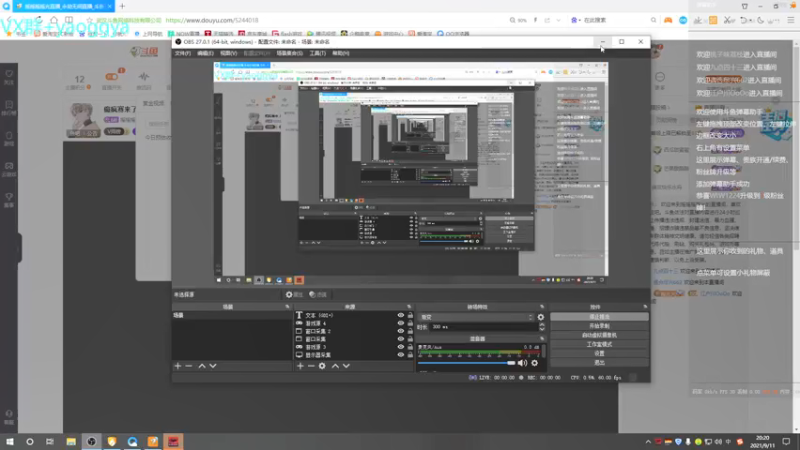Image resolution: width=800 pixels, height=450 pixels.
Task: Open Tools menu in OBS
Action: pos(317,53)
